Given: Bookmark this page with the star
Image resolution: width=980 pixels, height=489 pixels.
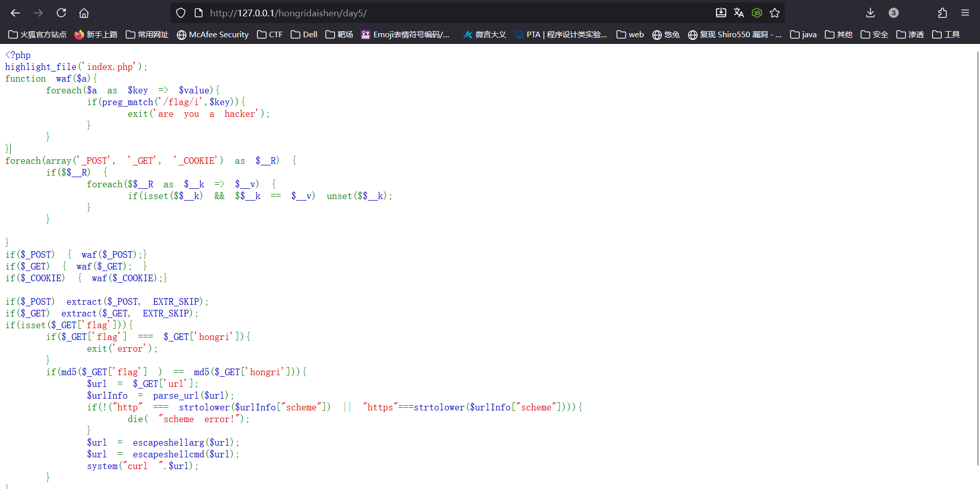Looking at the screenshot, I should 775,13.
